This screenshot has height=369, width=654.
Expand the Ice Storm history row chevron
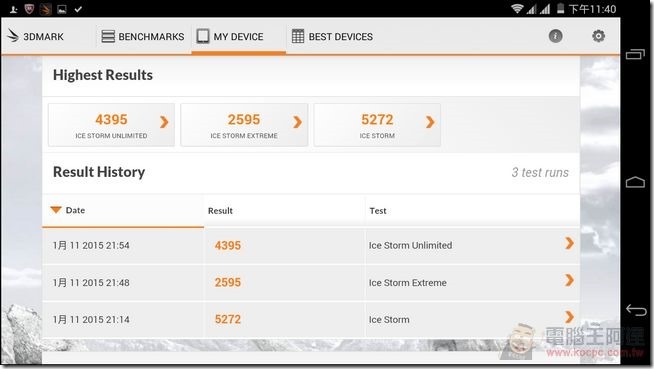tap(569, 317)
